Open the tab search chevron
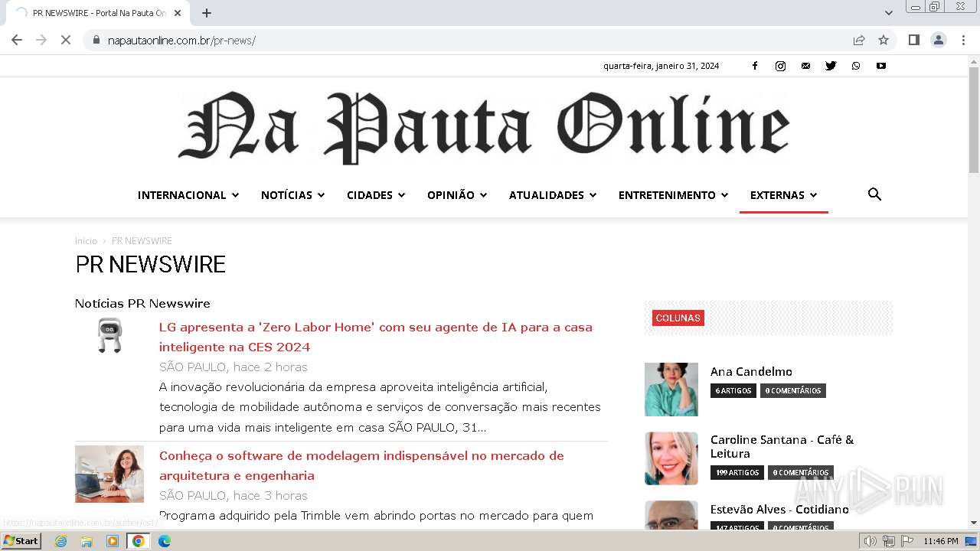Image resolution: width=980 pixels, height=551 pixels. coord(889,13)
